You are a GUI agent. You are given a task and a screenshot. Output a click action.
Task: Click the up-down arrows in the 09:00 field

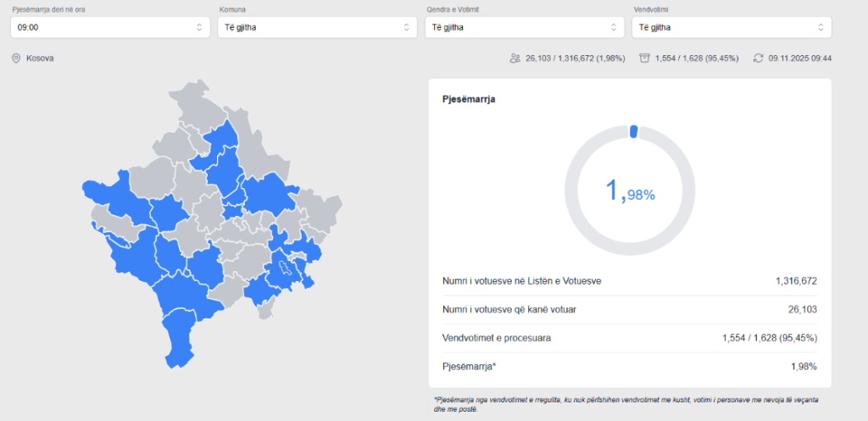tap(199, 27)
